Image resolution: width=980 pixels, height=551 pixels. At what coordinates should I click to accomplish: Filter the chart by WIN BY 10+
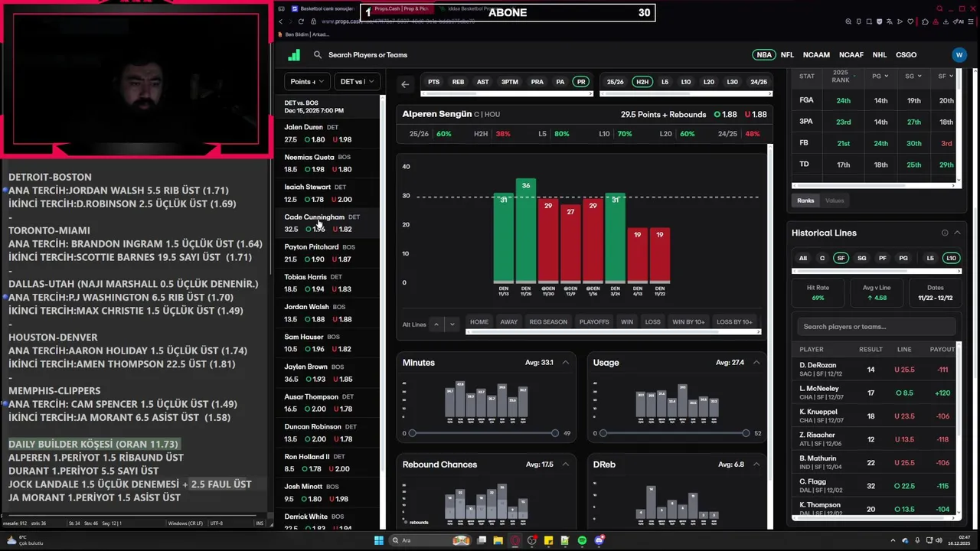(x=688, y=322)
